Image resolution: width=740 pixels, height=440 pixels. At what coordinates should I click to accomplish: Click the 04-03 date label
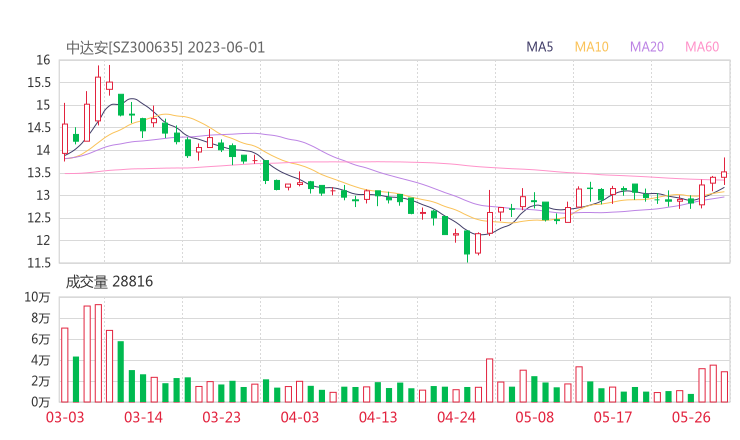[x=300, y=417]
